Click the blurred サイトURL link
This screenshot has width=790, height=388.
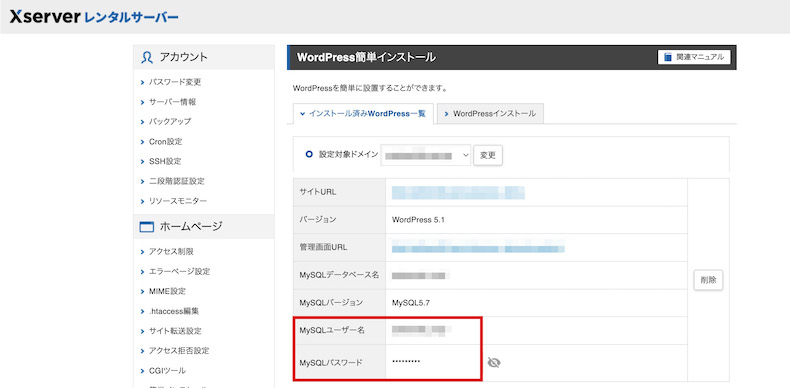coord(458,192)
